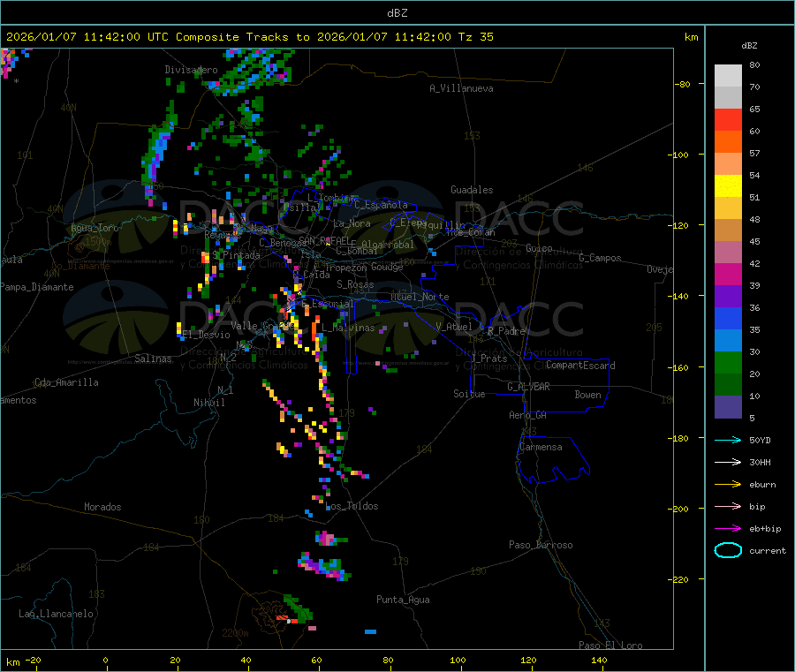The image size is (795, 672).
Task: Click the -80 km y-axis tick label
Action: coord(682,84)
